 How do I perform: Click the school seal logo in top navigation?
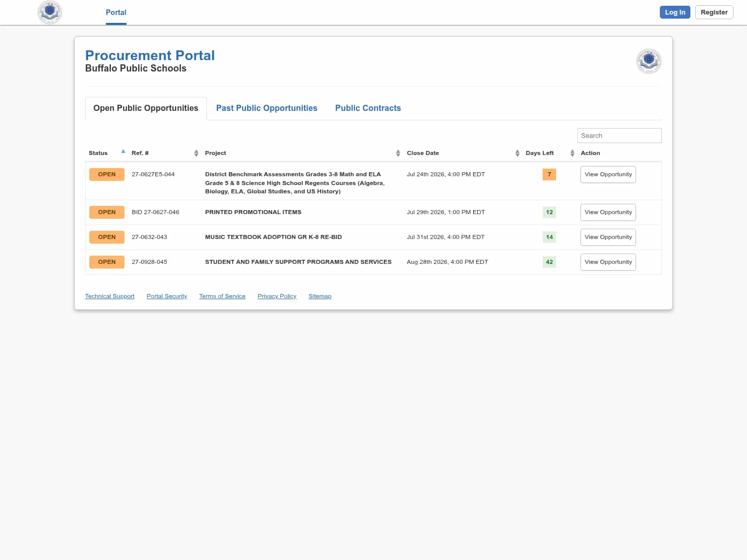coord(50,12)
